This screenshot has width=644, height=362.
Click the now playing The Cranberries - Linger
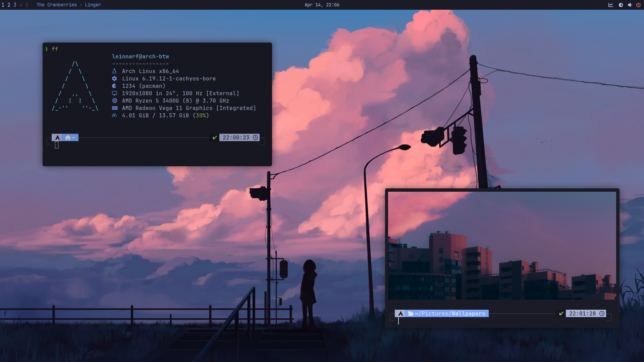(x=69, y=5)
